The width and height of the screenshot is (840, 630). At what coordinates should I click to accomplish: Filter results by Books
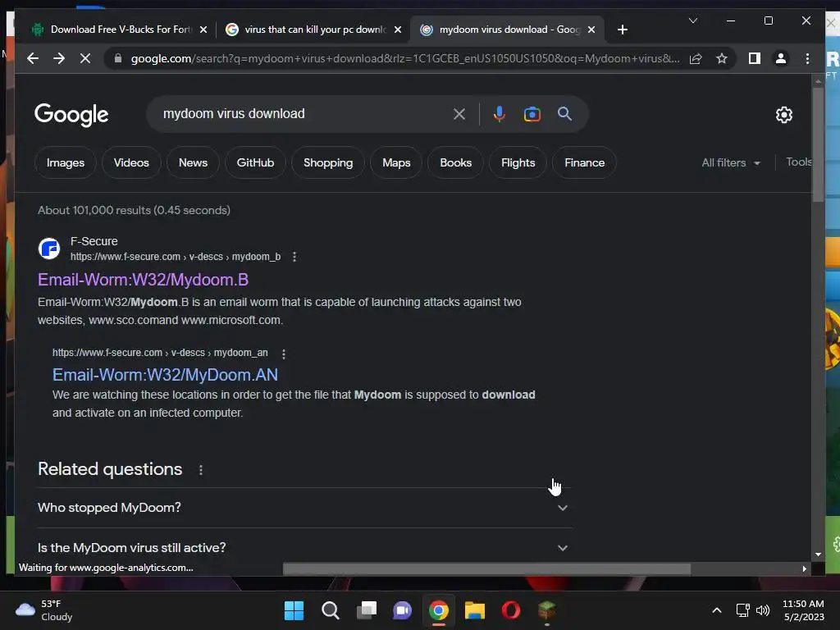point(456,162)
